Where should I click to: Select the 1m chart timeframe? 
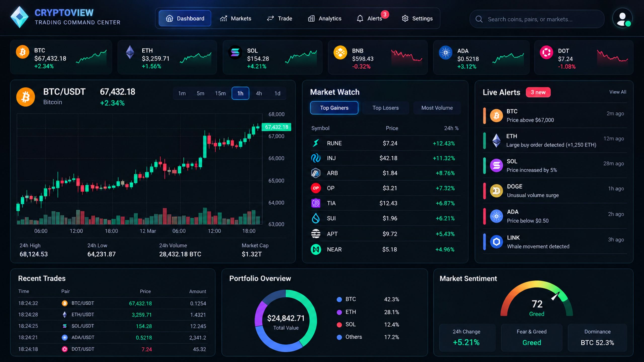(182, 93)
